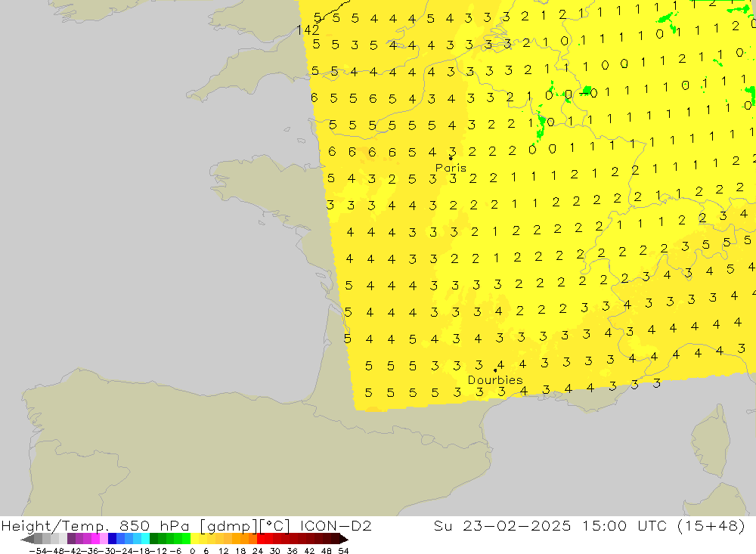Click the Su 23-02-2025 date text

click(502, 526)
